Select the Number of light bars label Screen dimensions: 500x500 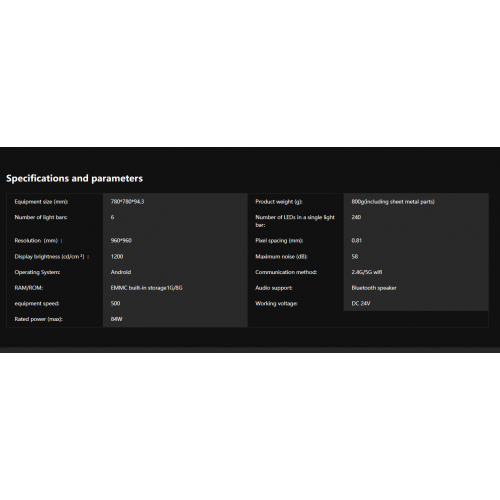pyautogui.click(x=41, y=217)
